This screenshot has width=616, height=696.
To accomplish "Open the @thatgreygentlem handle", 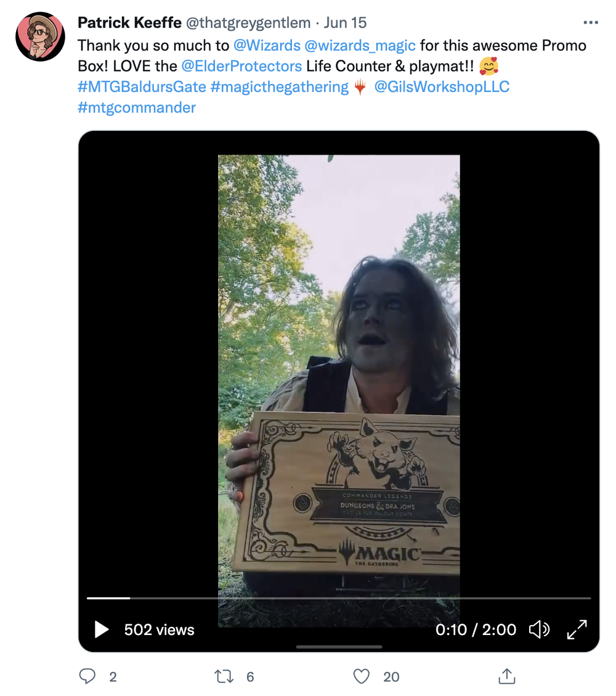I will point(248,23).
